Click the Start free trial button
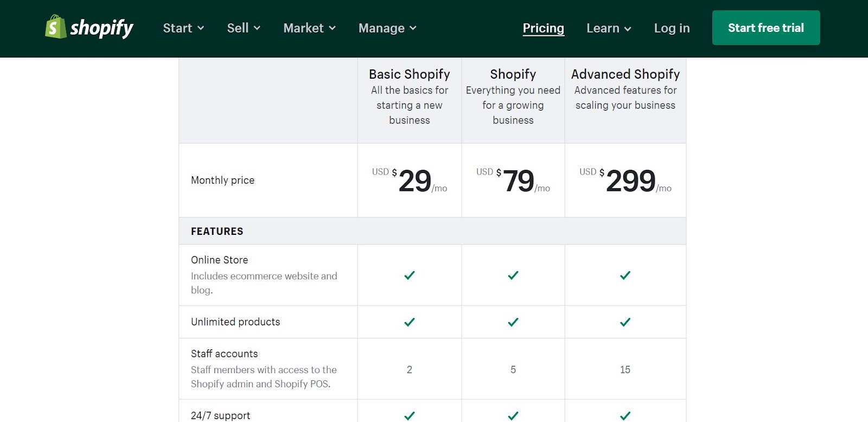Viewport: 868px width, 422px height. coord(766,28)
